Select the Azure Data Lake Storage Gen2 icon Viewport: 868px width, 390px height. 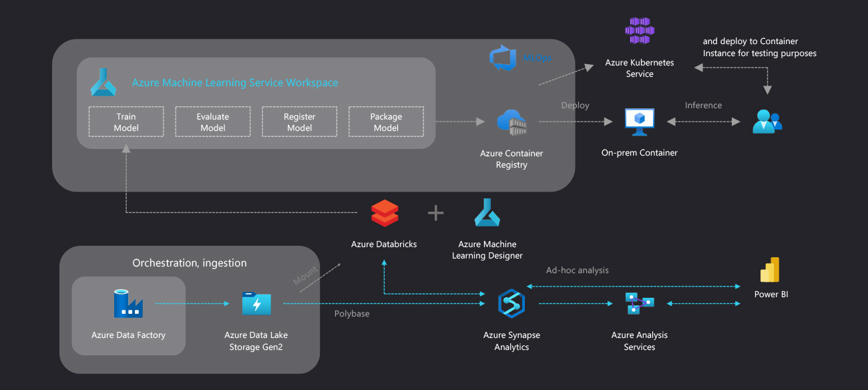[256, 304]
